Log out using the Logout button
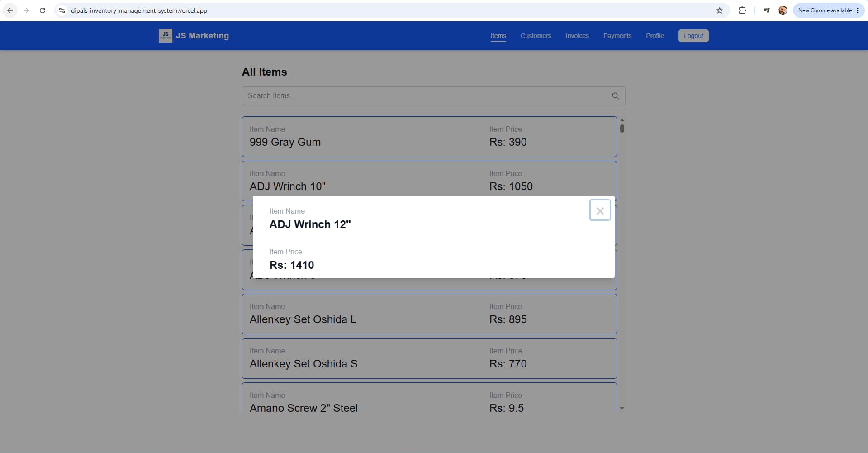 click(x=693, y=36)
